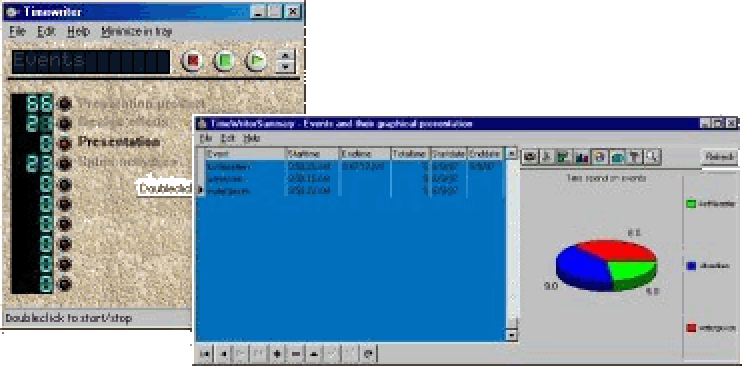Click the green pause button in Timewriter
The height and width of the screenshot is (372, 748).
click(224, 61)
